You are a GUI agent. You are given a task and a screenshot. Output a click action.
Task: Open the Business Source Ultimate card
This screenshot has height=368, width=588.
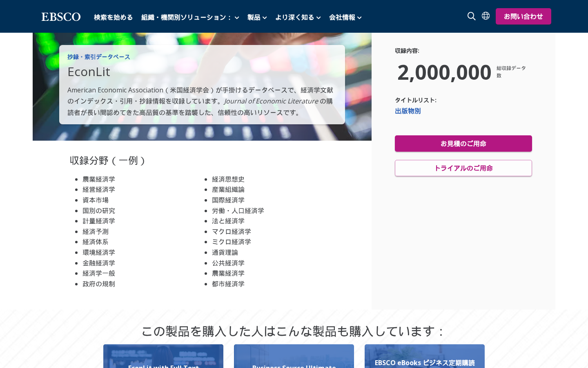(294, 356)
